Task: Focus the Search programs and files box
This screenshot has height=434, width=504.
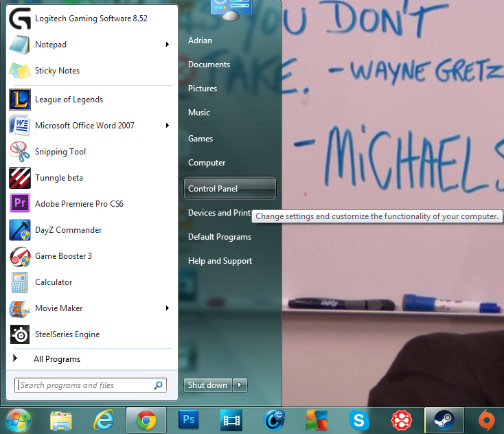Action: point(91,385)
